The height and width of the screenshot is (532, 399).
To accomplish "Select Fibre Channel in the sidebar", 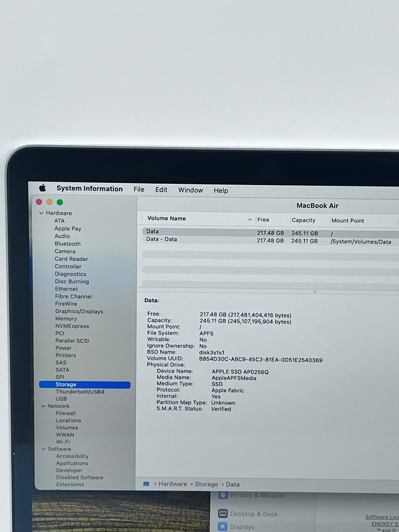I will coord(73,296).
